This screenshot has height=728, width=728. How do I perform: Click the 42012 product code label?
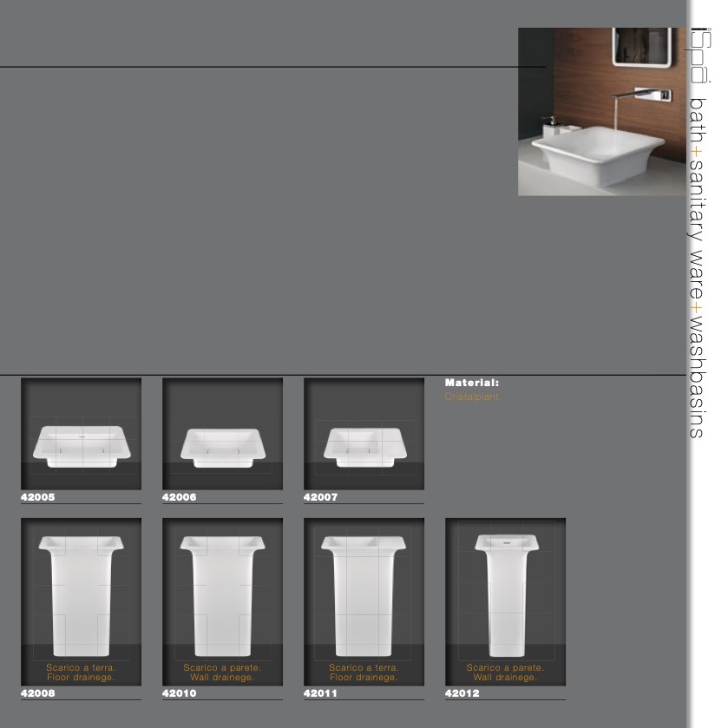[x=462, y=694]
